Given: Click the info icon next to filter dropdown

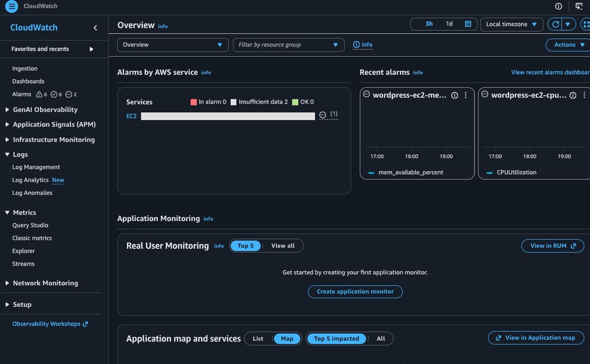Looking at the screenshot, I should pyautogui.click(x=363, y=45).
